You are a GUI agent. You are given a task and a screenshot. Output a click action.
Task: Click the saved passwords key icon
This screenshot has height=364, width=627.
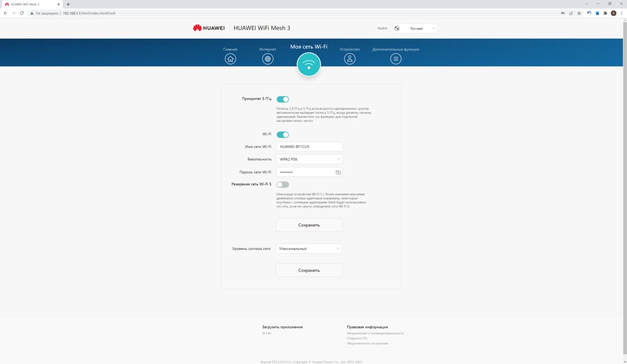(x=563, y=13)
